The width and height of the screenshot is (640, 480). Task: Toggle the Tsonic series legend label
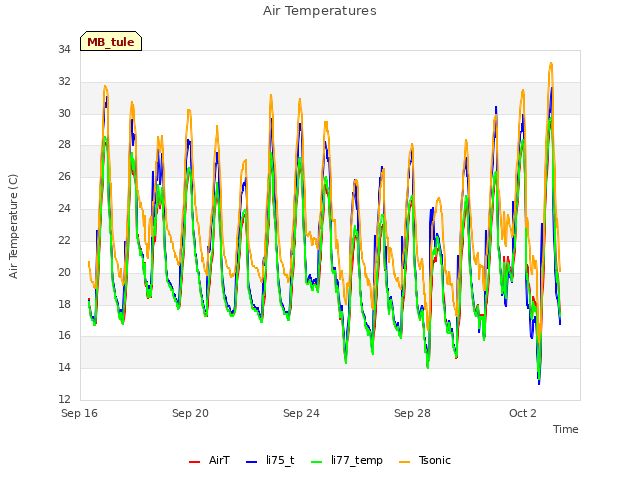tap(434, 460)
